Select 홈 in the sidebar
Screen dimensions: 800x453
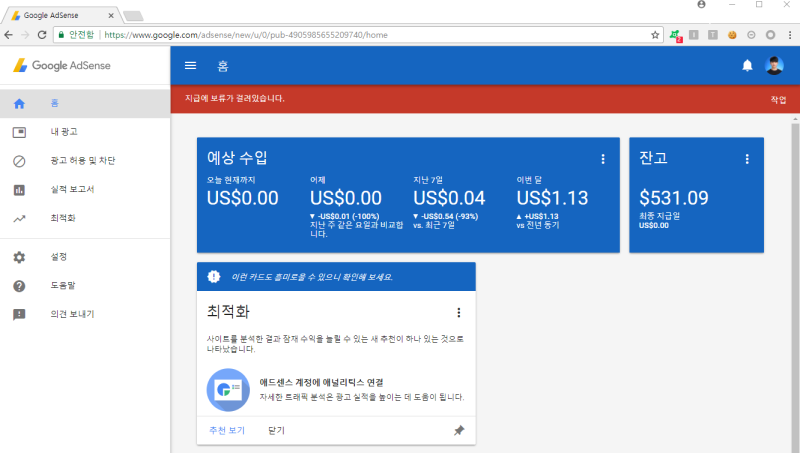[85, 104]
